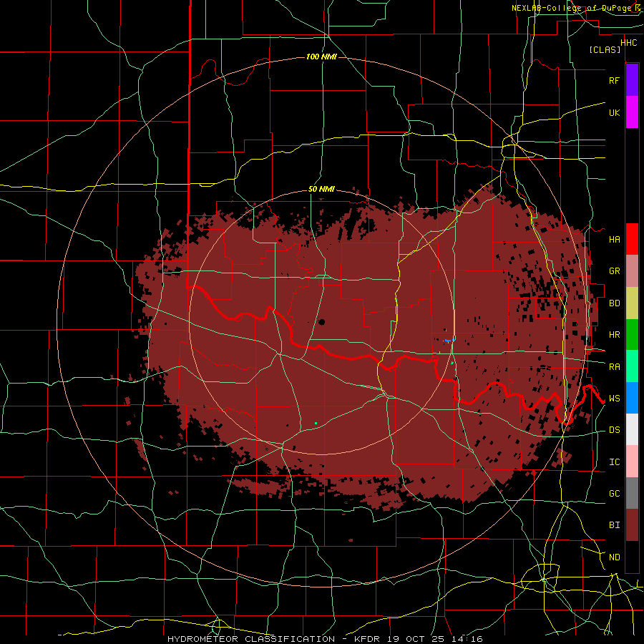The image size is (644, 644).
Task: Select the GC gray legend swatch
Action: [632, 493]
